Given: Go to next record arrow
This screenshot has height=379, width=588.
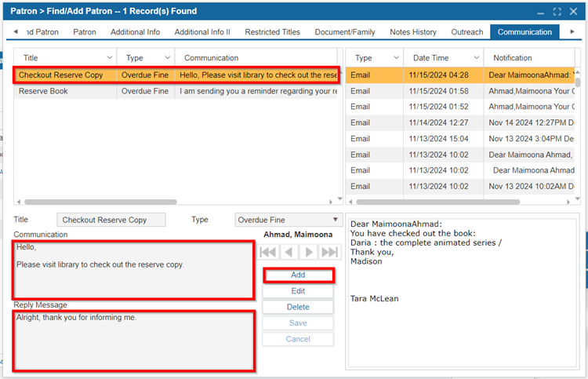Looking at the screenshot, I should pyautogui.click(x=309, y=252).
